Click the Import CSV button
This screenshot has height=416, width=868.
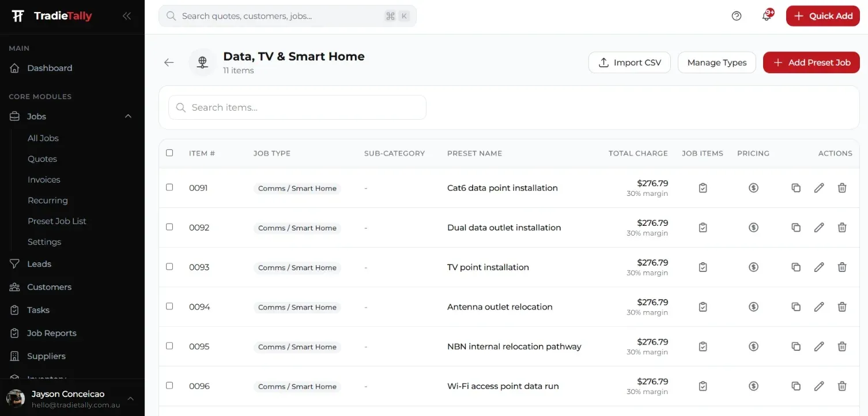(x=629, y=62)
